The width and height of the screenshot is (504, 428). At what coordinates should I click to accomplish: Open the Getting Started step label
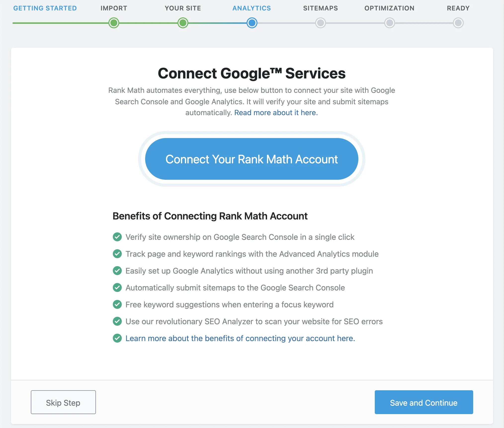coord(45,8)
